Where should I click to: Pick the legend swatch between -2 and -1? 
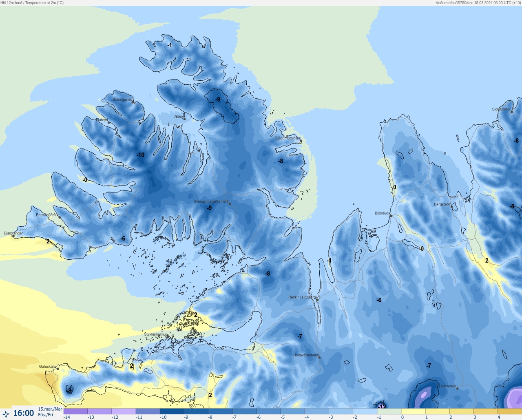(365, 411)
